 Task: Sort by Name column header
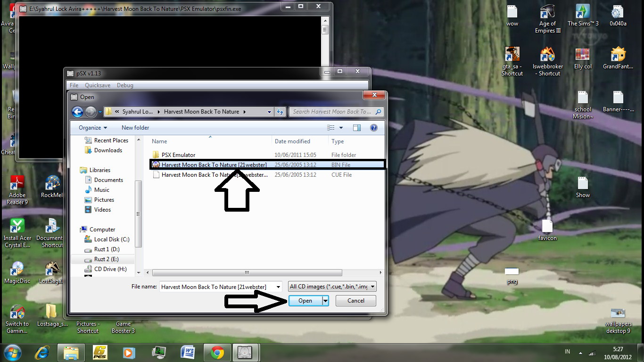[159, 141]
